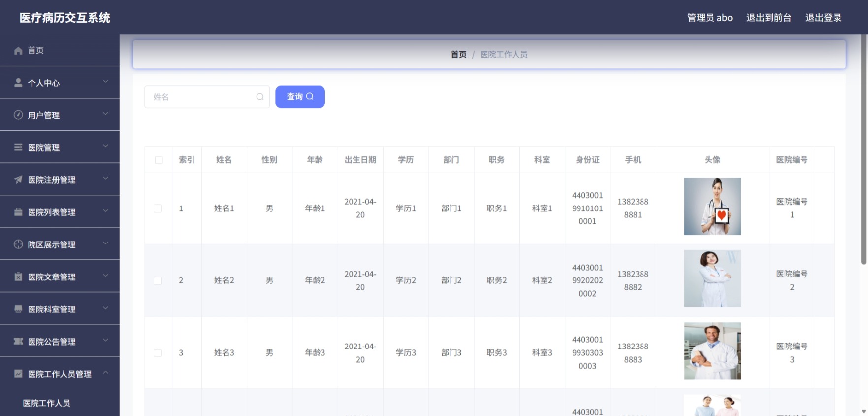Click ID cell 440300199101010001
The width and height of the screenshot is (868, 416).
(587, 208)
